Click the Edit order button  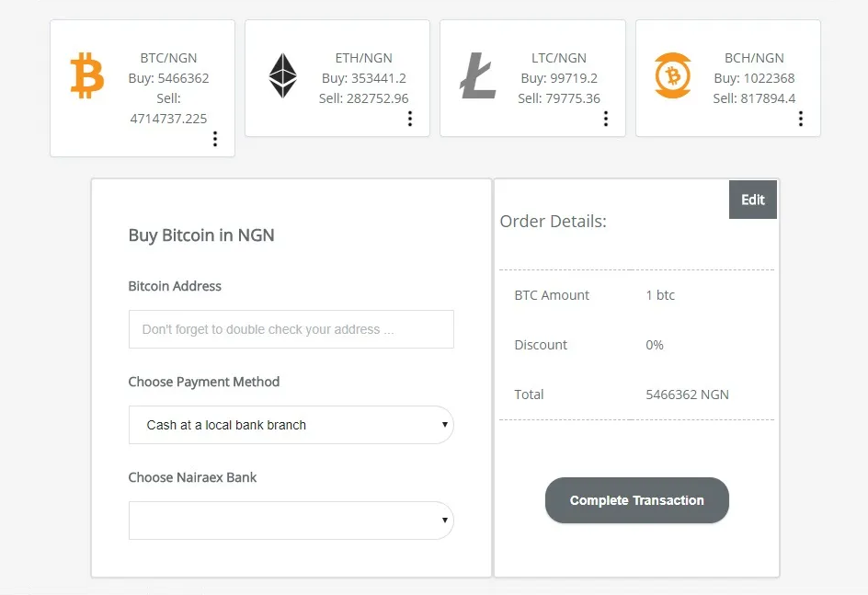point(753,200)
